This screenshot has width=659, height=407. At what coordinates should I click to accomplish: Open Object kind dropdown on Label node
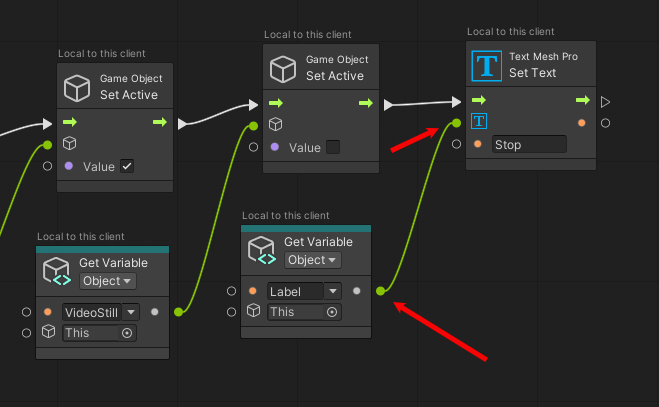(313, 260)
